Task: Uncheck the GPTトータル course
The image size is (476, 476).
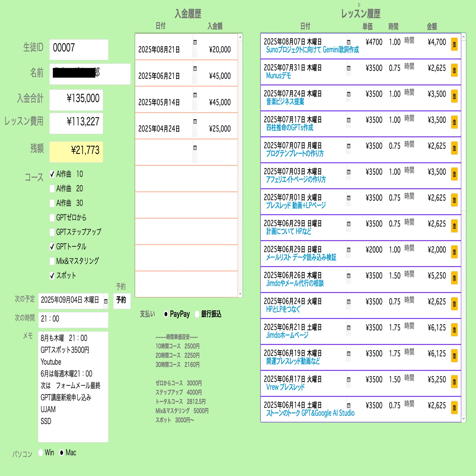Action: [x=52, y=247]
